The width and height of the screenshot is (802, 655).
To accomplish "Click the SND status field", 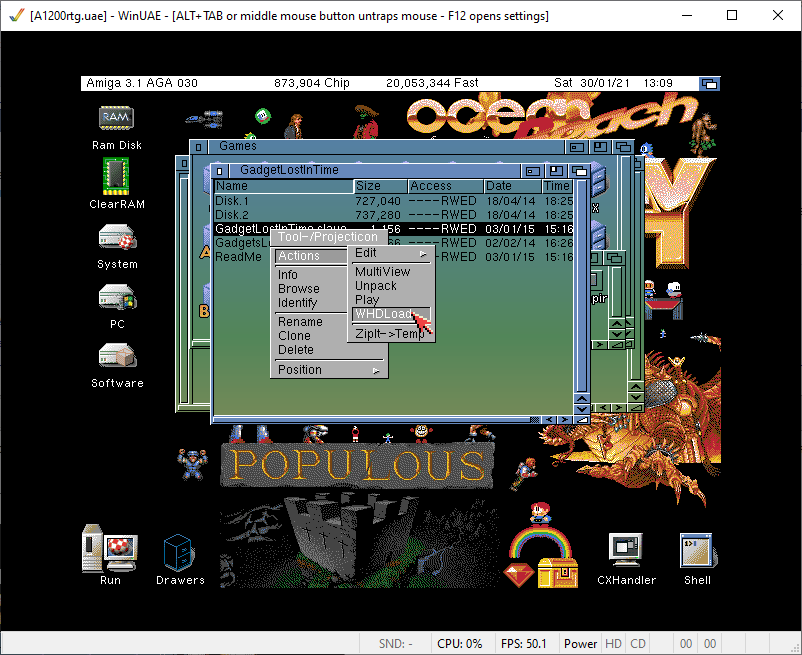I will point(395,644).
